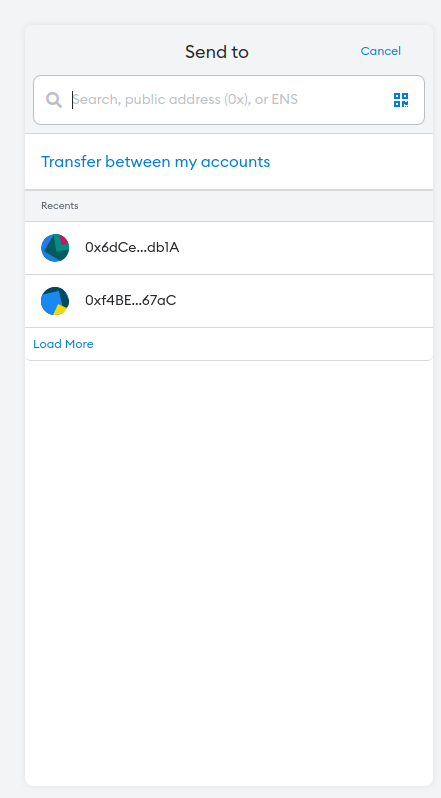Click the magnifying glass search icon
441x798 pixels.
(x=54, y=100)
